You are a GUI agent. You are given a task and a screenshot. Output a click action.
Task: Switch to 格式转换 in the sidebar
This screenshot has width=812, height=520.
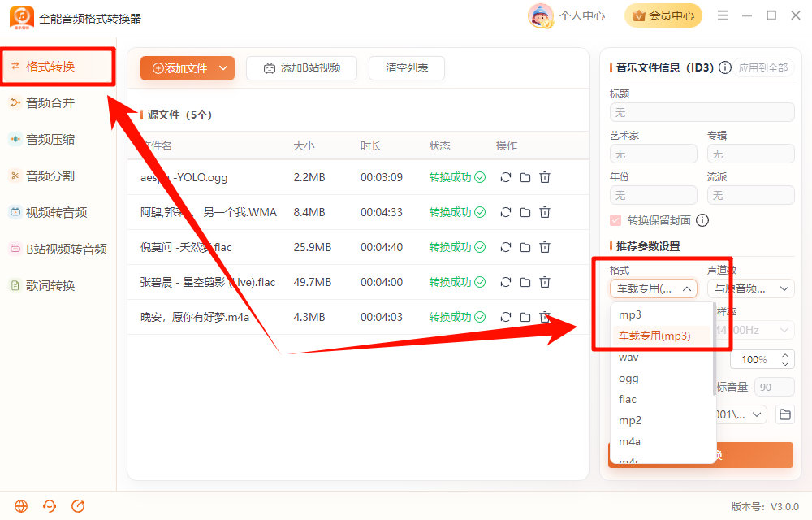click(58, 67)
